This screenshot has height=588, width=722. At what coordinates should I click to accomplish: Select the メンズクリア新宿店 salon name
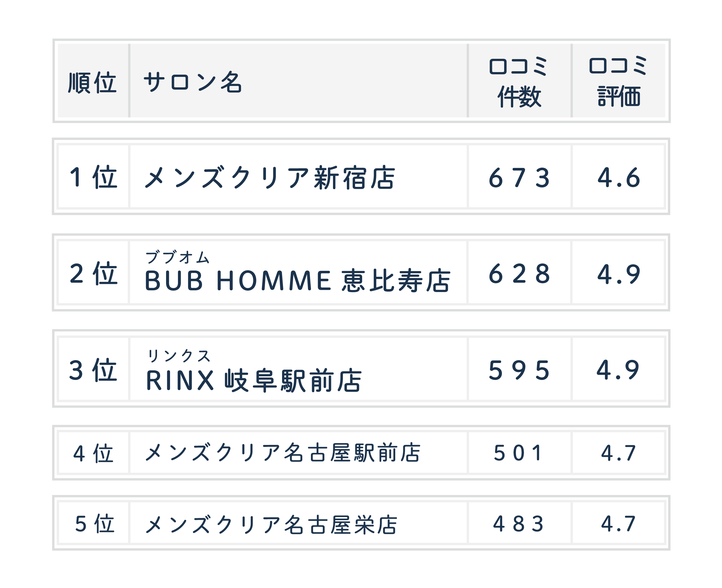click(270, 178)
